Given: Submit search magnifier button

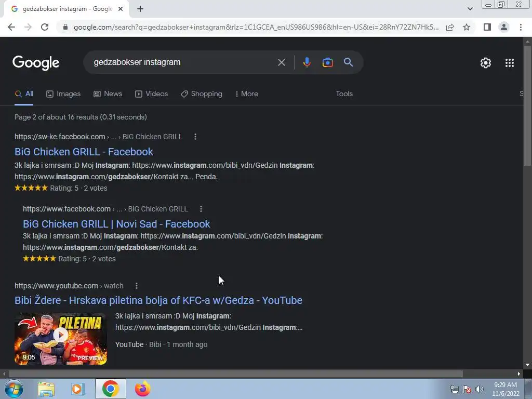Looking at the screenshot, I should (x=348, y=62).
